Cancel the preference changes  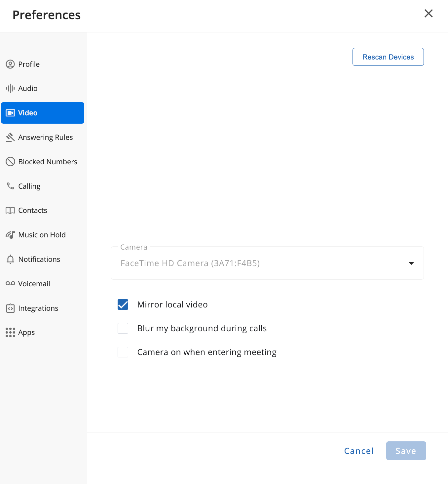coord(359,451)
